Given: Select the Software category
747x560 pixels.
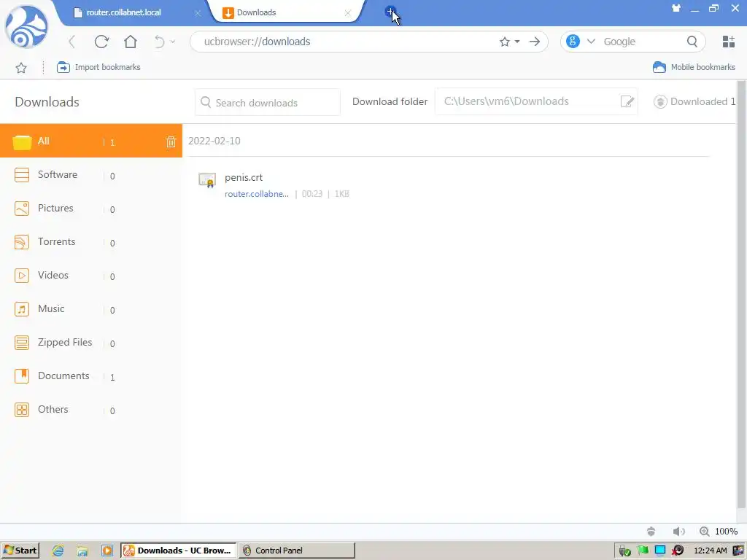Looking at the screenshot, I should point(91,175).
